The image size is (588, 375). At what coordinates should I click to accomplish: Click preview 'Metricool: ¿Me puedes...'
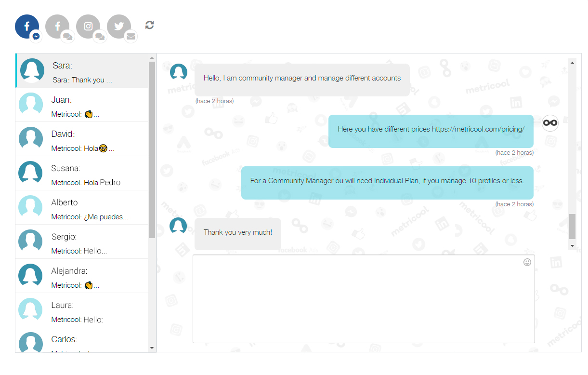[90, 217]
